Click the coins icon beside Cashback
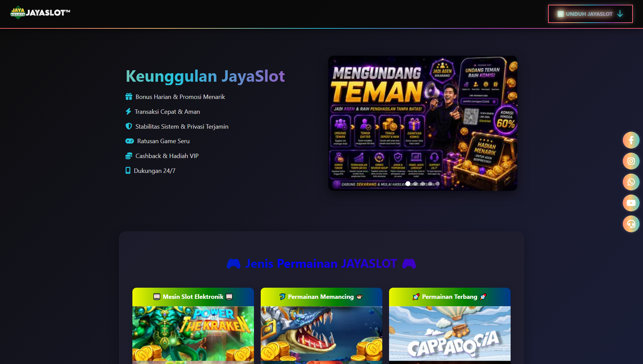Image resolution: width=643 pixels, height=364 pixels. coord(129,156)
